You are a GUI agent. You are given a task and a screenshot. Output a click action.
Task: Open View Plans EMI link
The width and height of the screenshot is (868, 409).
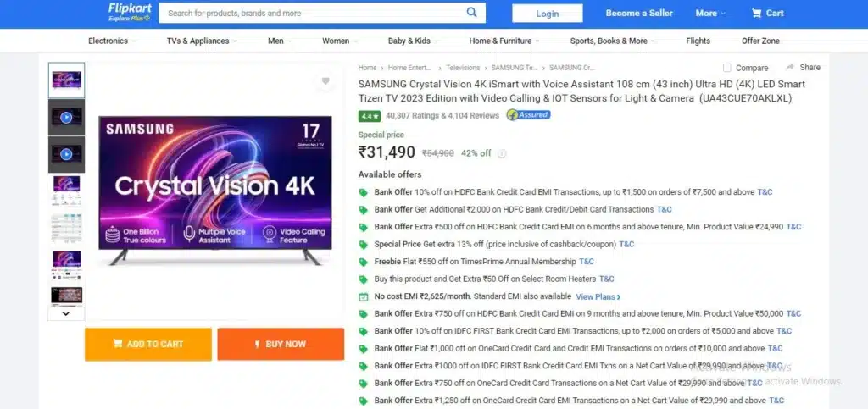(x=598, y=297)
